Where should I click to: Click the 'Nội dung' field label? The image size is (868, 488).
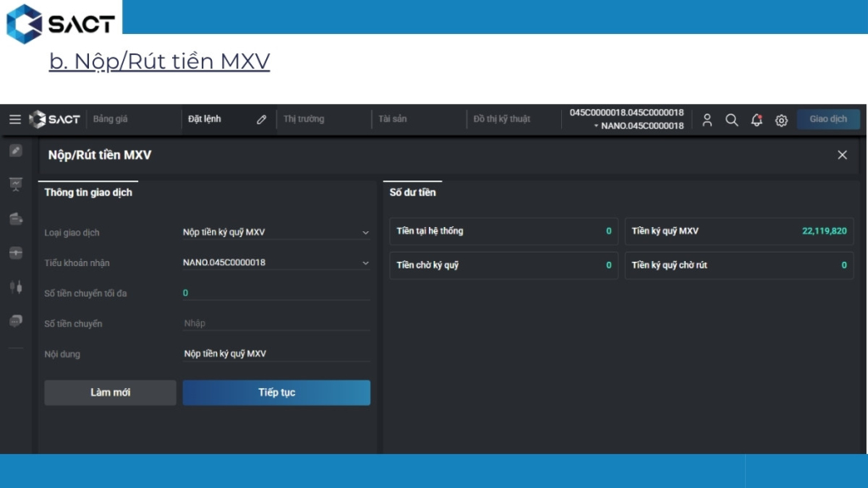pos(62,355)
